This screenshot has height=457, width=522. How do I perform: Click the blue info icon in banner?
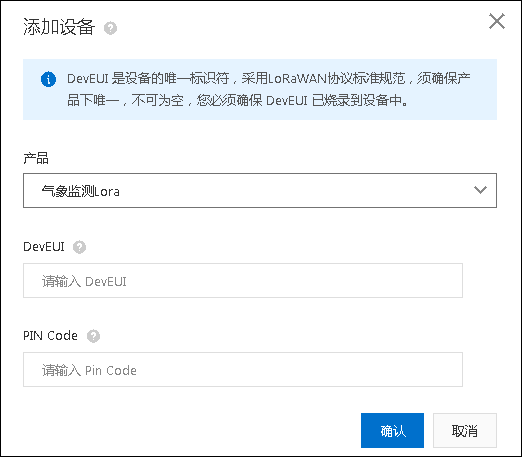coord(48,79)
